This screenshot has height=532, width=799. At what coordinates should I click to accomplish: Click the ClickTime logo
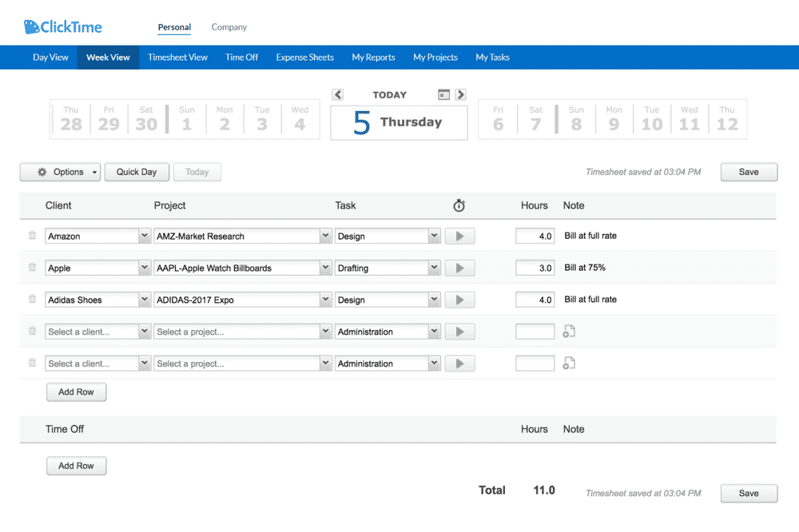point(62,26)
